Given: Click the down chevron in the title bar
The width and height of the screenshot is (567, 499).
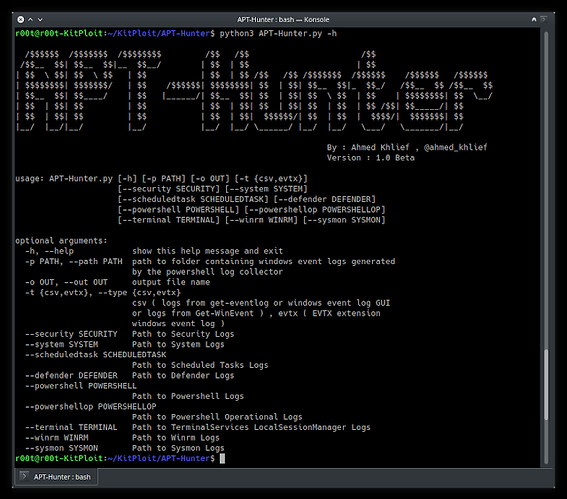Looking at the screenshot, I should click(40, 19).
